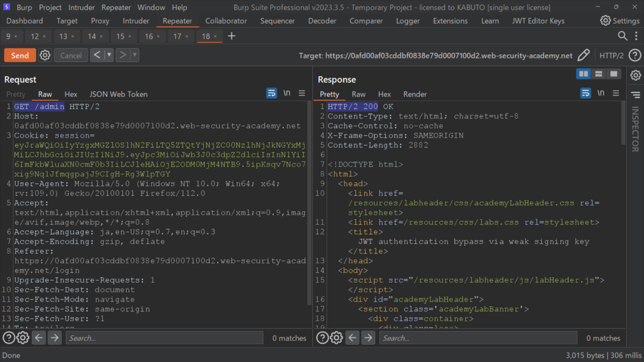This screenshot has width=644, height=362.
Task: Go forward to next request in history
Action: point(123,55)
